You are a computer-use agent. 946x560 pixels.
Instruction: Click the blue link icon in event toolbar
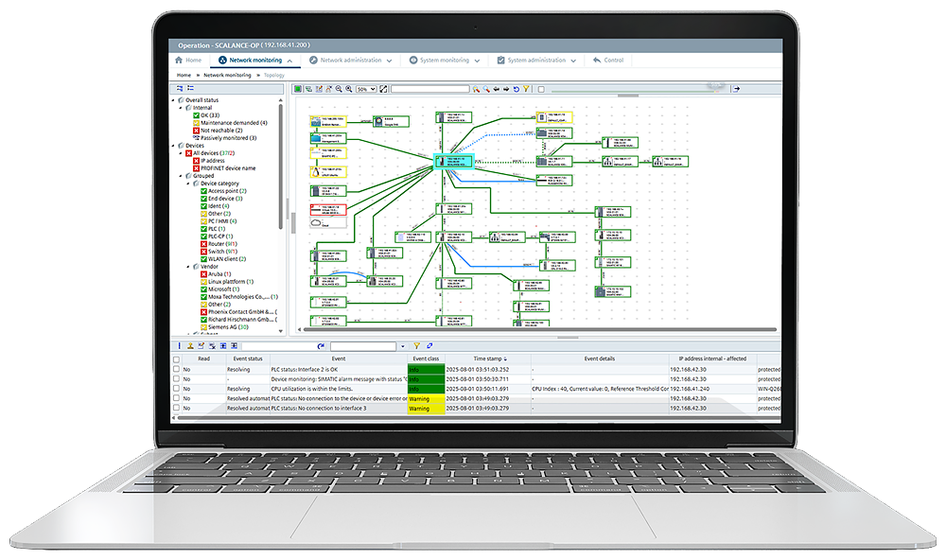(429, 346)
